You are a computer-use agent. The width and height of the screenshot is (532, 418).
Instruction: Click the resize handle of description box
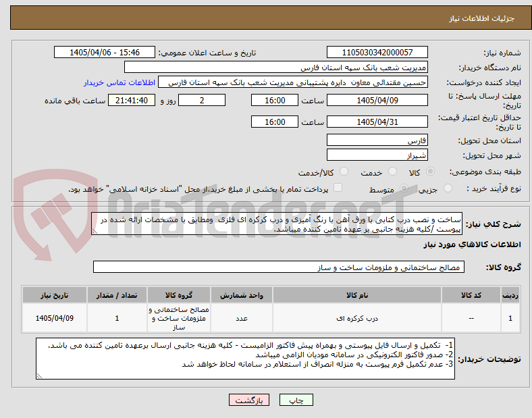[95, 232]
